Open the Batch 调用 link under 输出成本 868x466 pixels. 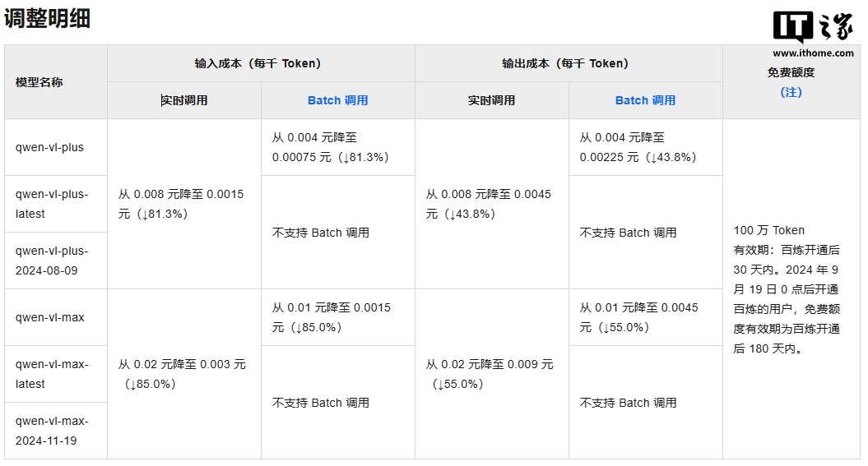[645, 100]
